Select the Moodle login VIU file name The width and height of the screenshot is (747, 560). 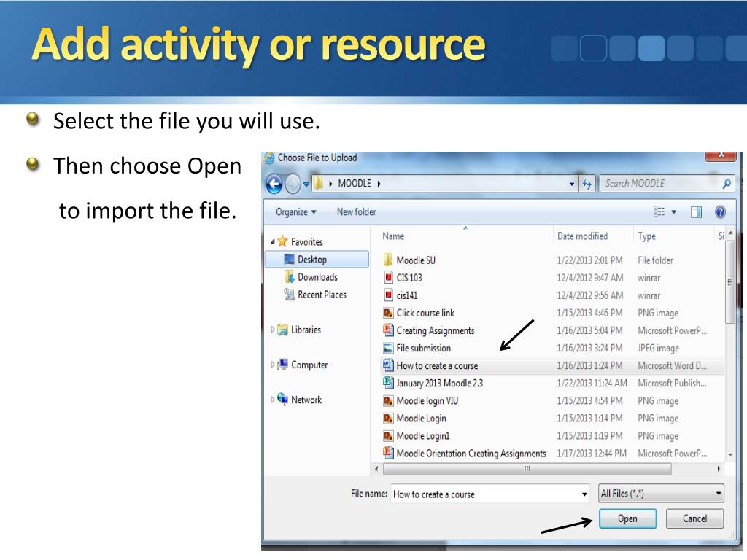coord(427,401)
